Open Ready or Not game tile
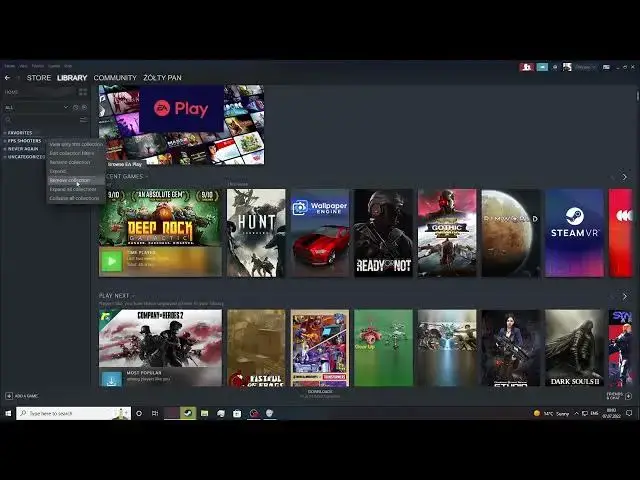 [x=383, y=233]
